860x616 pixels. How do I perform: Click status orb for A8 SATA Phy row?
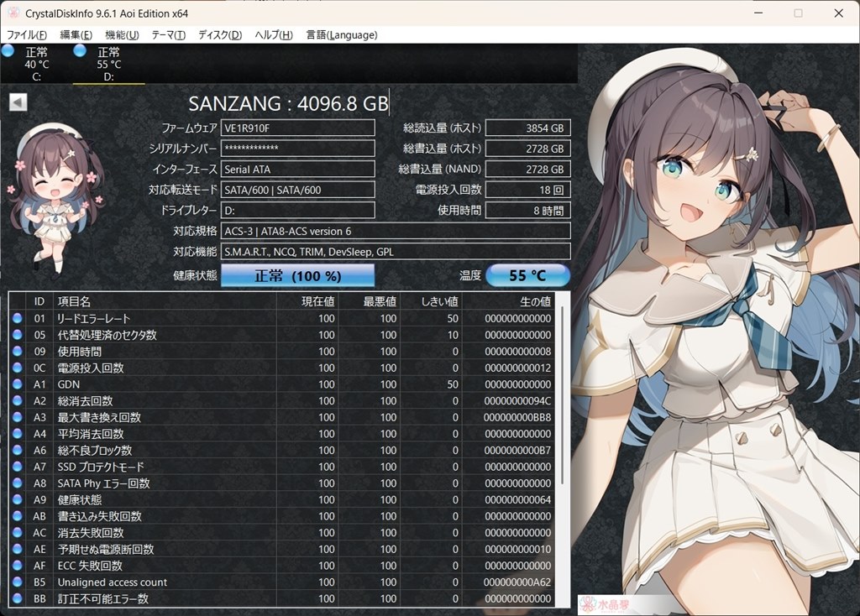click(17, 483)
